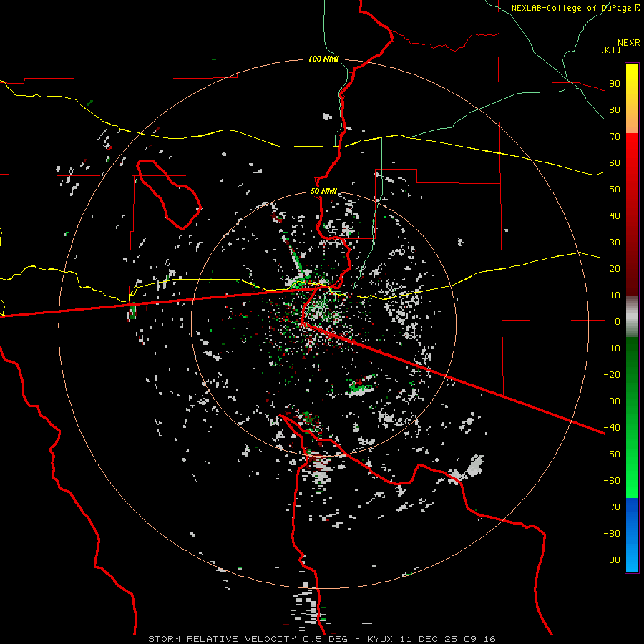Click the -10 scale value
The width and height of the screenshot is (644, 644).
point(612,348)
